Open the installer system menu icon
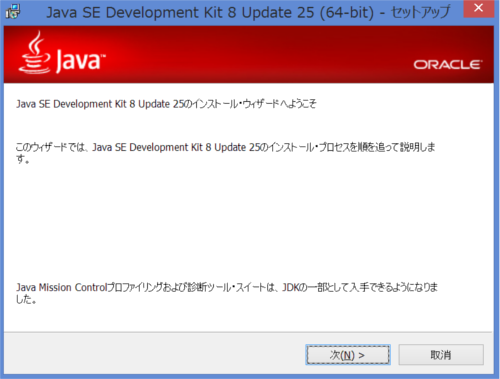Screen dimensions: 500x379 pos(13,12)
